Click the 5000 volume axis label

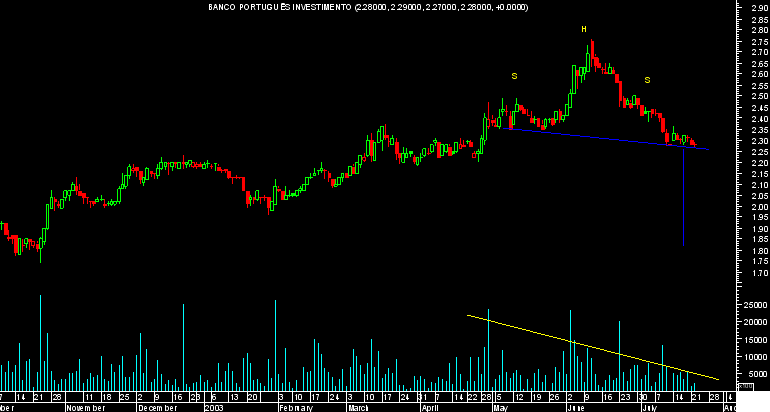760,374
